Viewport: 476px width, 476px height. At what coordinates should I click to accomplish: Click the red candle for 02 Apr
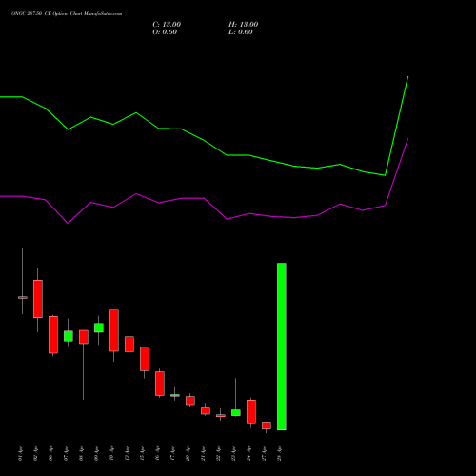(38, 299)
